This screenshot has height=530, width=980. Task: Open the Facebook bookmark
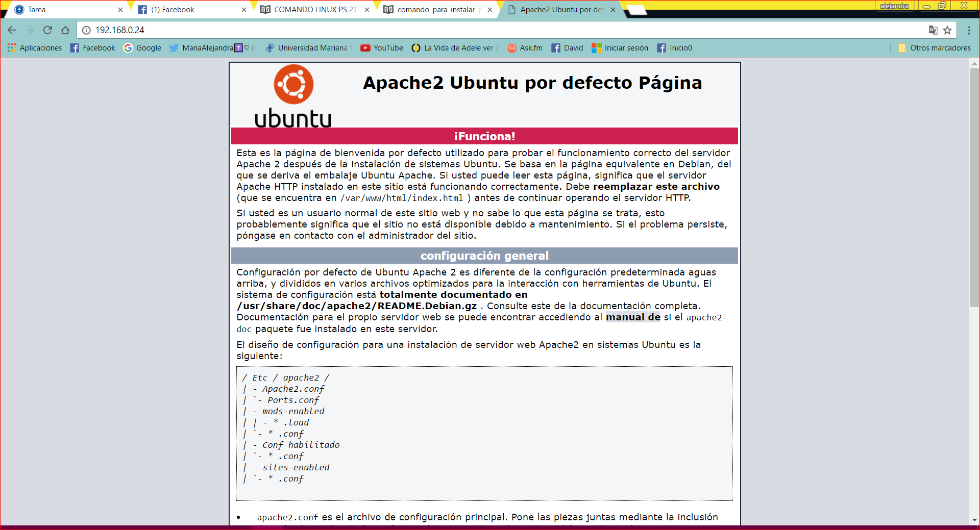(93, 48)
